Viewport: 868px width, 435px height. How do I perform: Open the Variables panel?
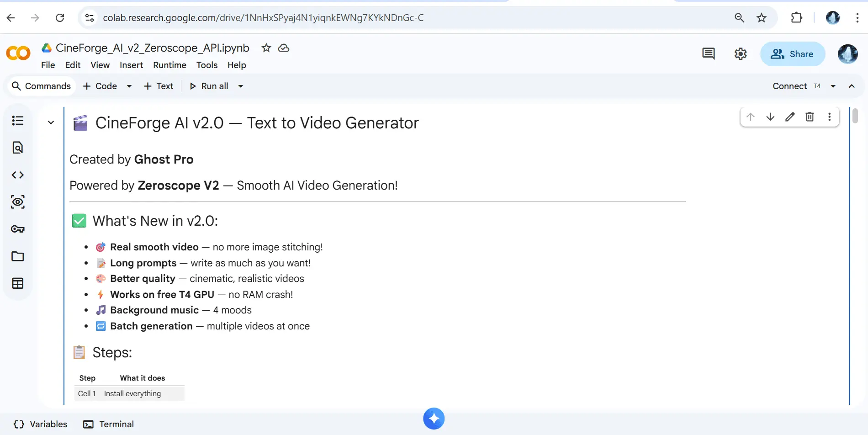41,424
